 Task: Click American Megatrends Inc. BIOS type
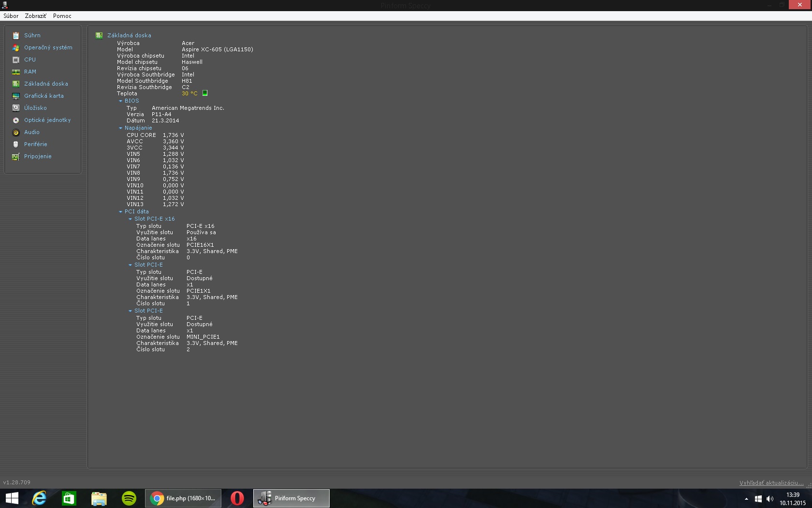pos(188,108)
